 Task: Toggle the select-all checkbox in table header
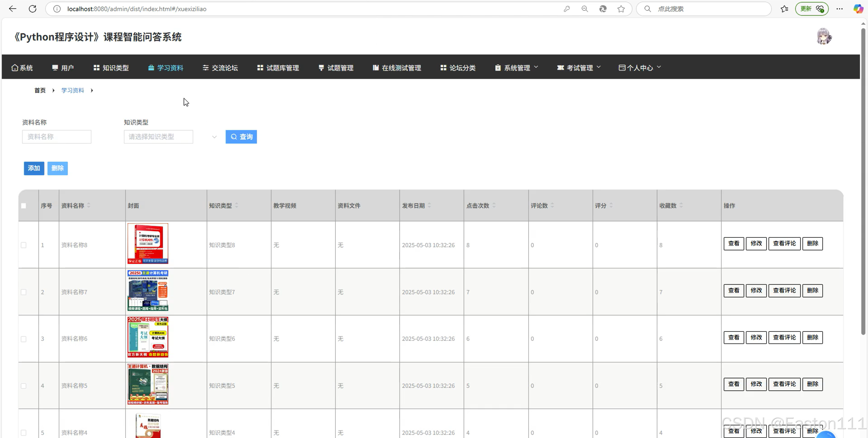click(24, 206)
